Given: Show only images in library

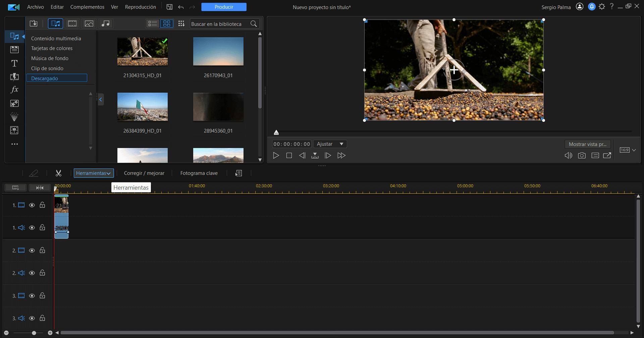Looking at the screenshot, I should (x=89, y=23).
